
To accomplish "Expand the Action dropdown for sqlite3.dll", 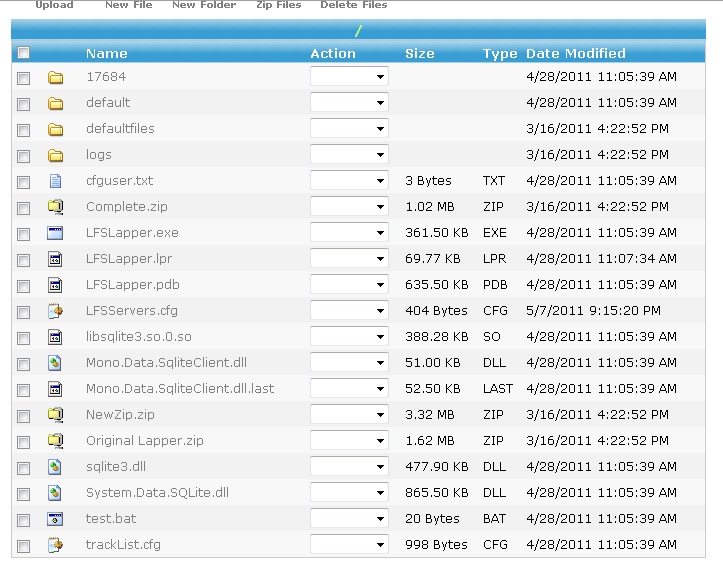I will 349,467.
